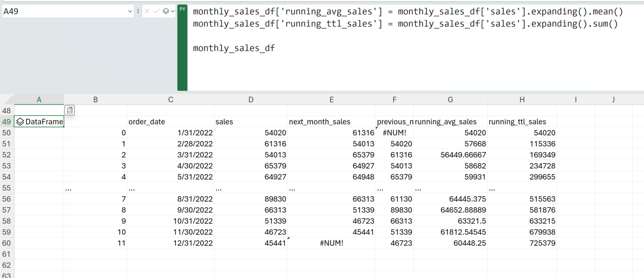Click the Python output type layers icon
The width and height of the screenshot is (644, 278).
(x=166, y=11)
